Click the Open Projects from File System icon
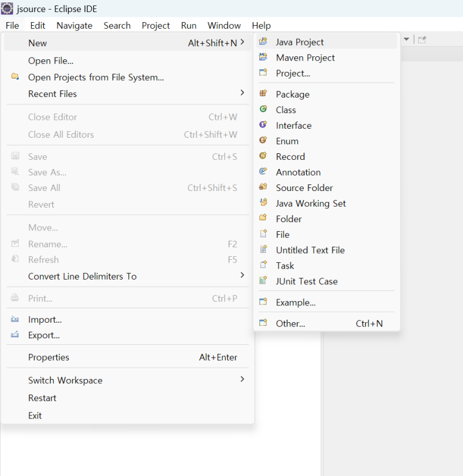 click(15, 76)
